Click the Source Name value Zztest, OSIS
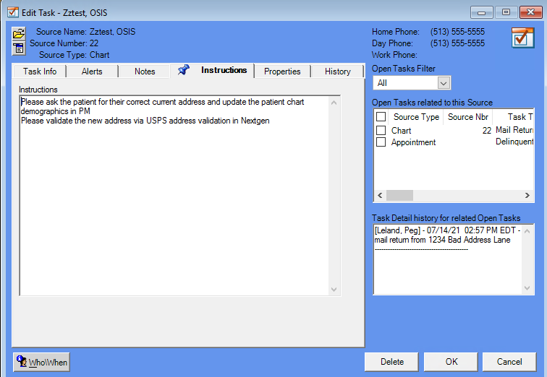This screenshot has width=547, height=377. pyautogui.click(x=112, y=32)
